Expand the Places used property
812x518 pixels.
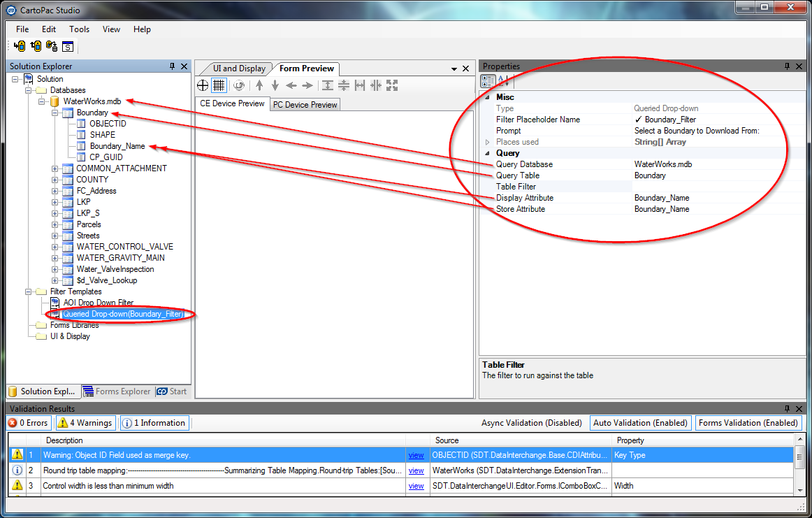pos(487,142)
